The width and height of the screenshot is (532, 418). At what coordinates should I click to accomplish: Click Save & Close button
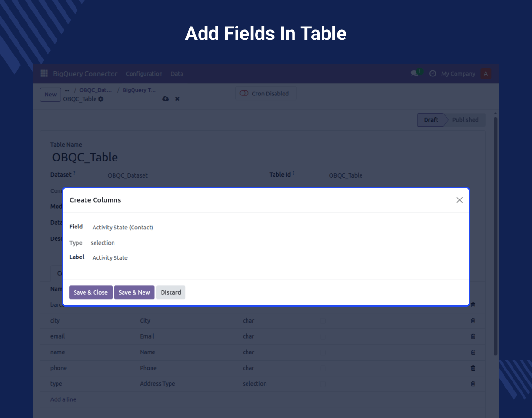(x=91, y=293)
